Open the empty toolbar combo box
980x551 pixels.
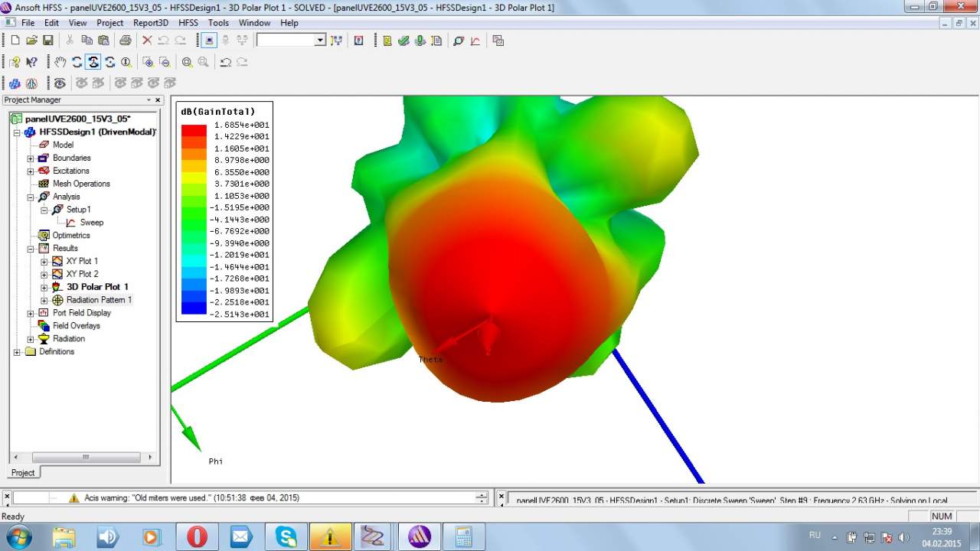tap(291, 41)
